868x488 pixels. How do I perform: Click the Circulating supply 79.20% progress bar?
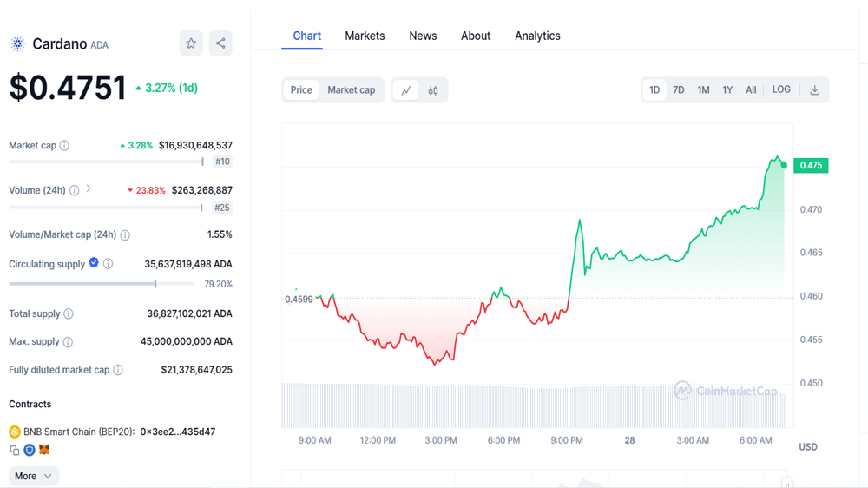[x=102, y=284]
